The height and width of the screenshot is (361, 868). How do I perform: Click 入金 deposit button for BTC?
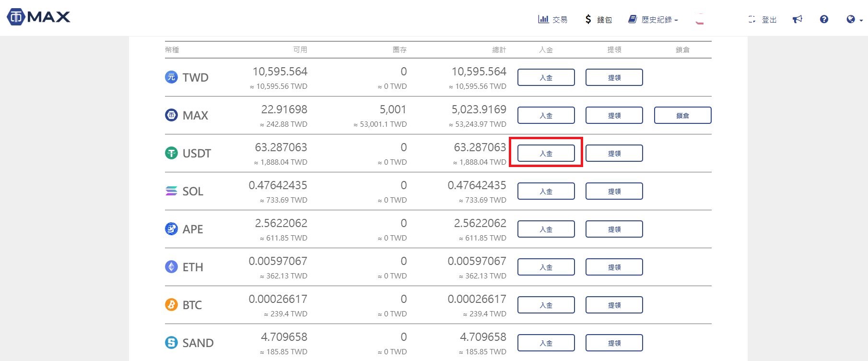pyautogui.click(x=546, y=305)
